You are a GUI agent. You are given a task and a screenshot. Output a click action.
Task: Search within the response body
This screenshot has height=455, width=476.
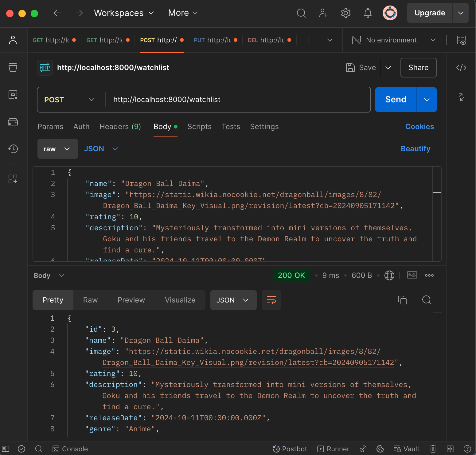[427, 300]
